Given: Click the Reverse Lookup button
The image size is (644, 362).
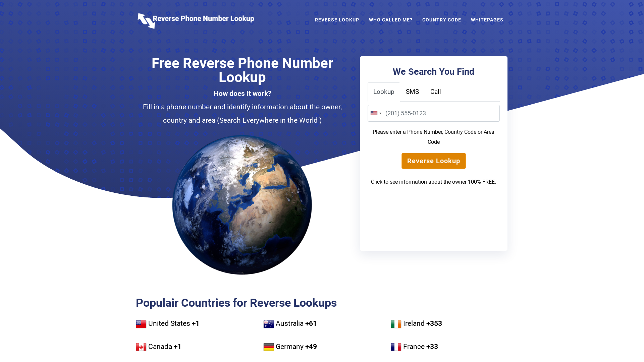Looking at the screenshot, I should (x=433, y=161).
